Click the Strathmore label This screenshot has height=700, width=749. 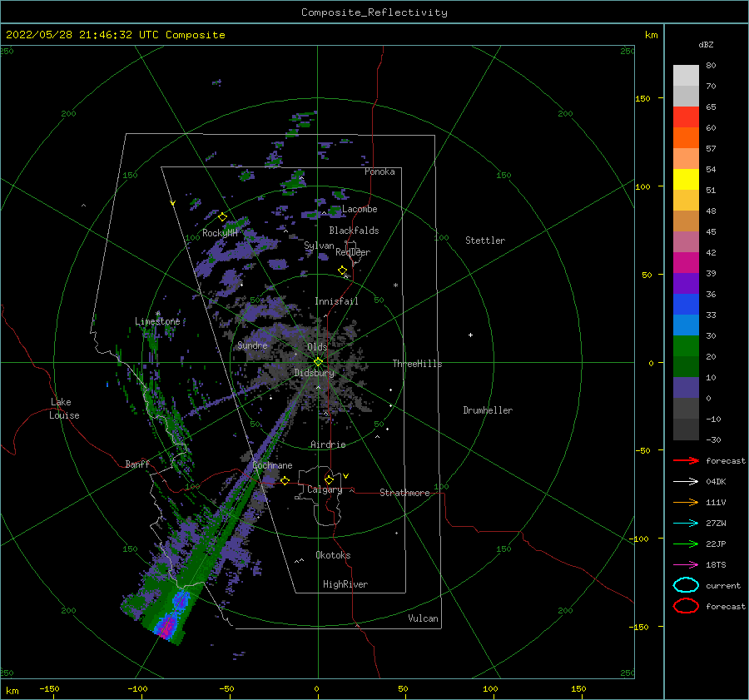404,493
